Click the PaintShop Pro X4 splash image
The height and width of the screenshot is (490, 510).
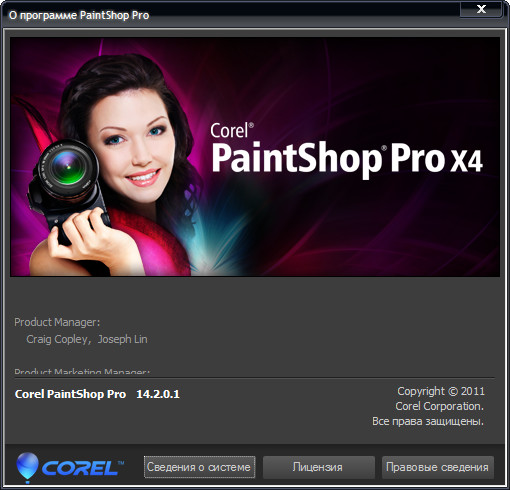tap(255, 157)
